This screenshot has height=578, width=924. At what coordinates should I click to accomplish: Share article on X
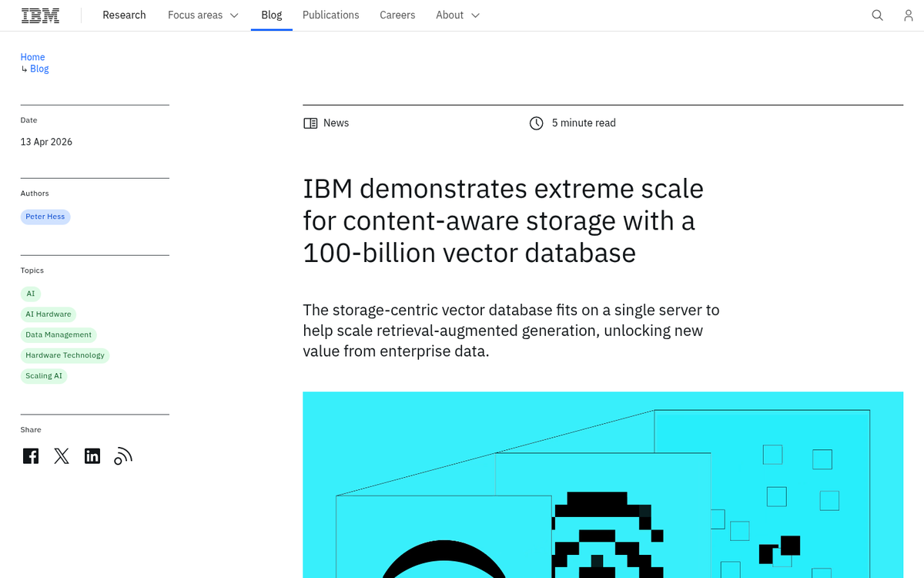click(x=62, y=456)
